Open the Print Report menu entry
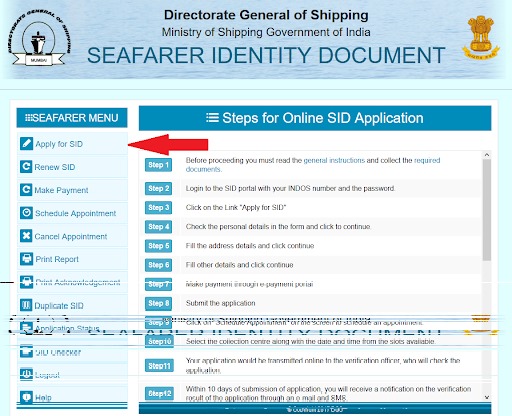This screenshot has width=512, height=416. (x=72, y=259)
